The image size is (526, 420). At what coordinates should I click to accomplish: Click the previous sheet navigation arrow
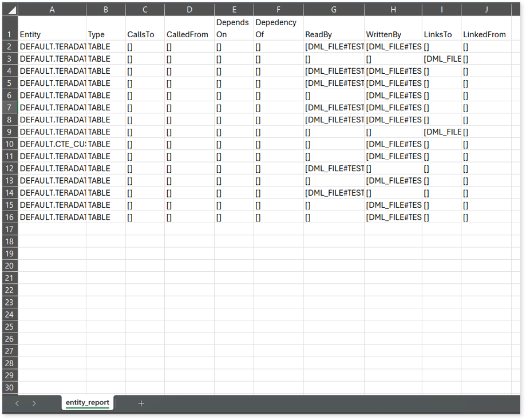17,403
